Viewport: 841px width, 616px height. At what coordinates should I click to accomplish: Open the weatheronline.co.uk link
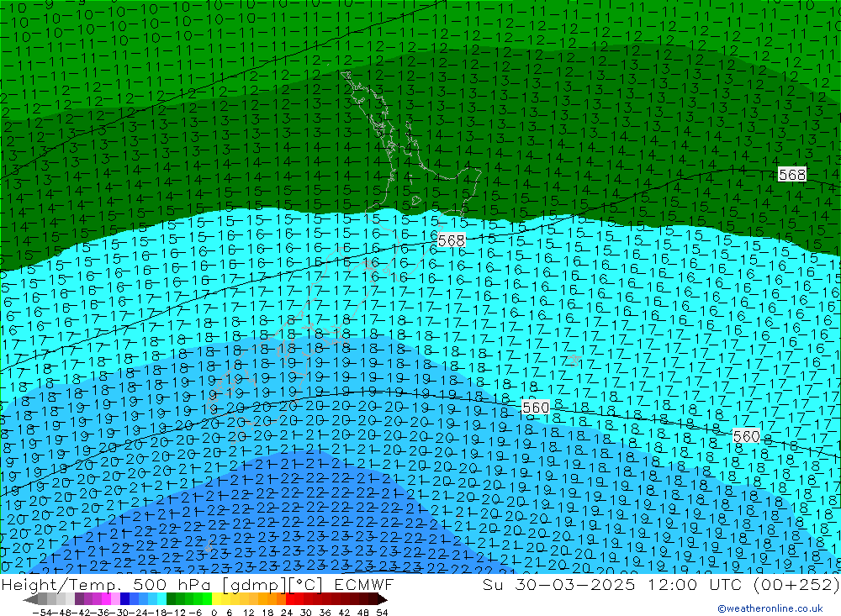coord(770,608)
